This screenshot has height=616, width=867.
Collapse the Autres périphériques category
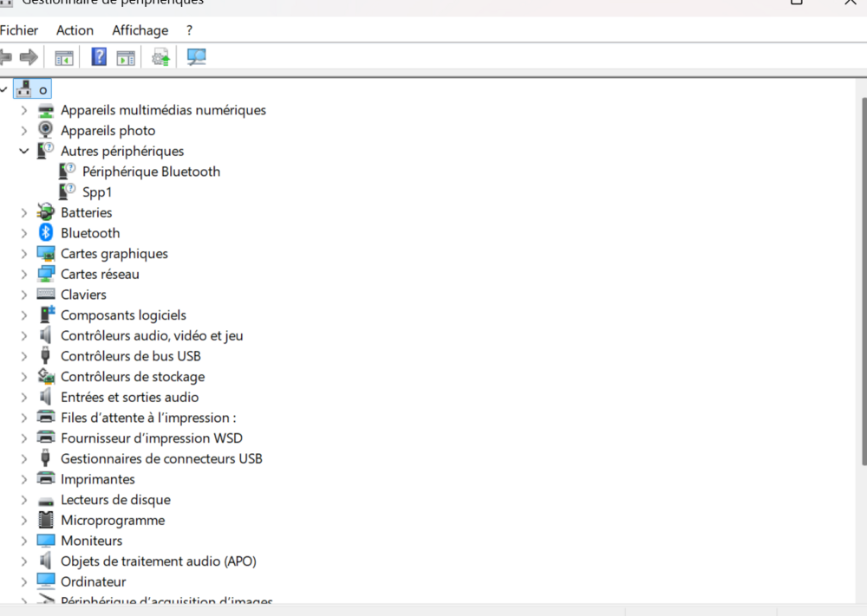pos(23,151)
